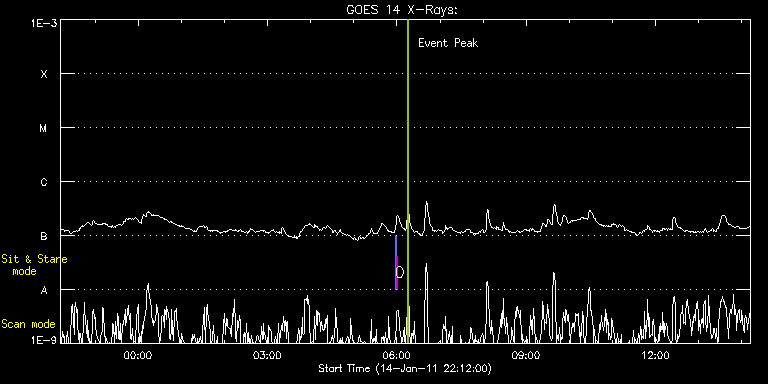
Task: Click the blue vertical bar below the B line
Action: pyautogui.click(x=396, y=245)
